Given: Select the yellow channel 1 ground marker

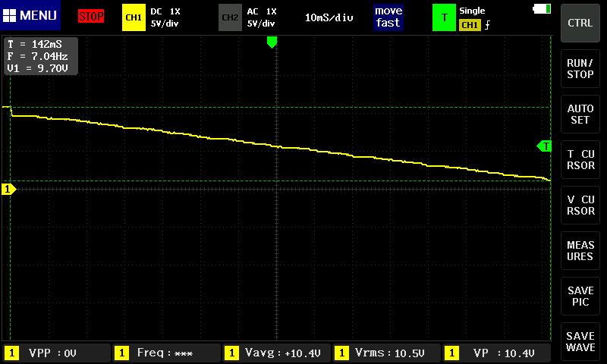Looking at the screenshot, I should pos(8,189).
